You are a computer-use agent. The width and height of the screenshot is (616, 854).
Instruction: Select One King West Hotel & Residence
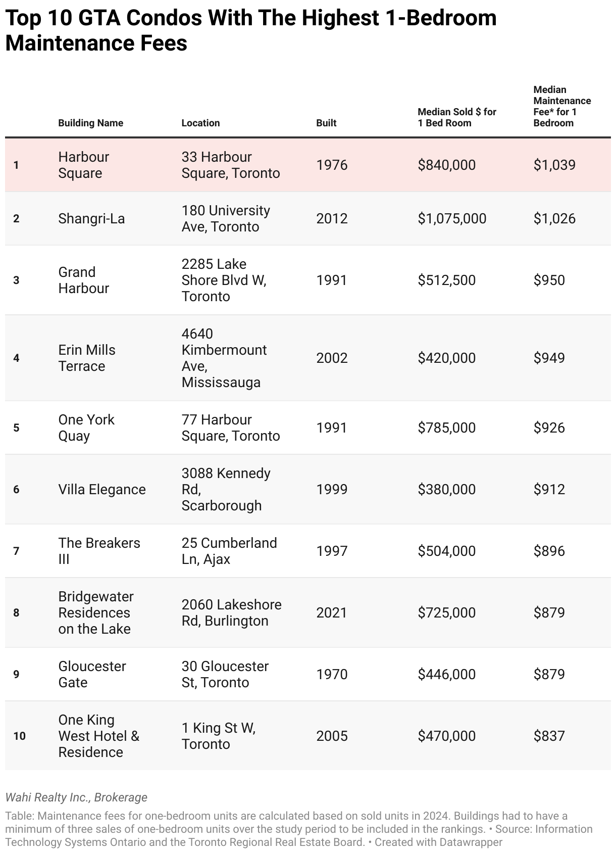coord(98,736)
